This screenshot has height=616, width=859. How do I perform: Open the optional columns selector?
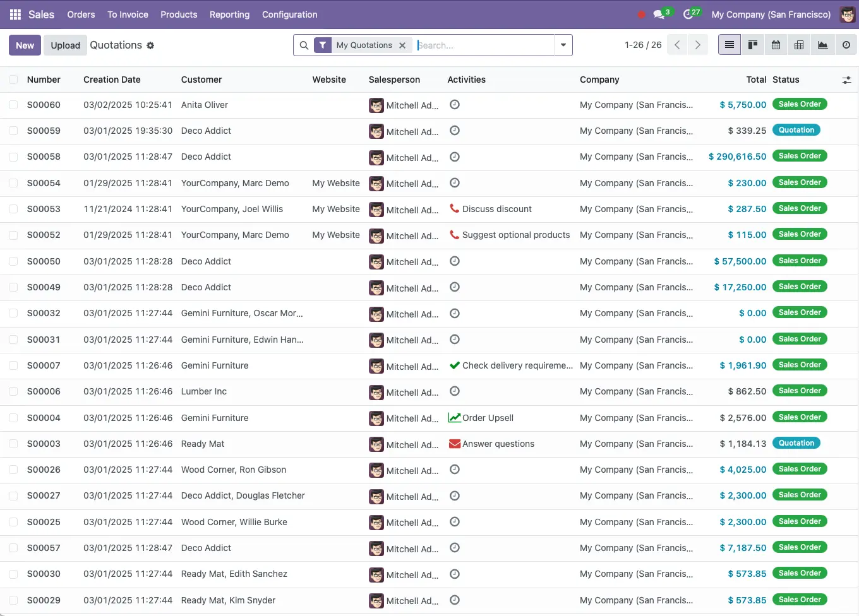point(846,80)
